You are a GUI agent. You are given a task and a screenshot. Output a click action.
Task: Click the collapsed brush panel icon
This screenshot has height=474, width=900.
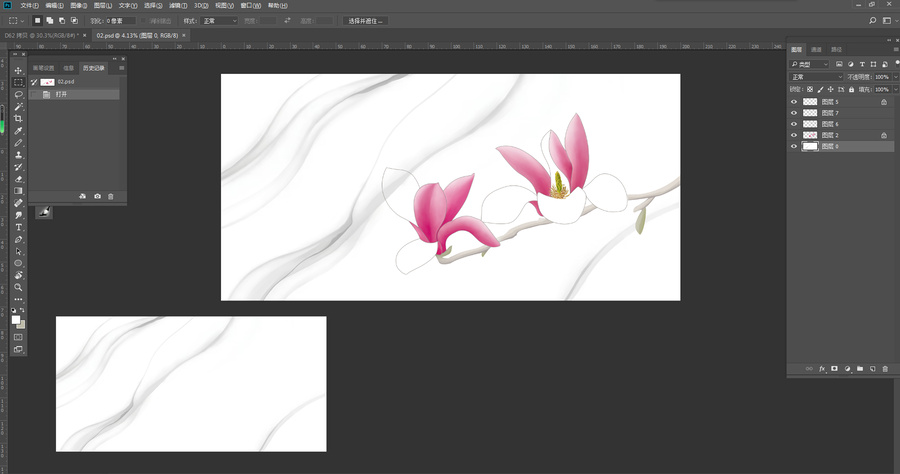coord(44,212)
